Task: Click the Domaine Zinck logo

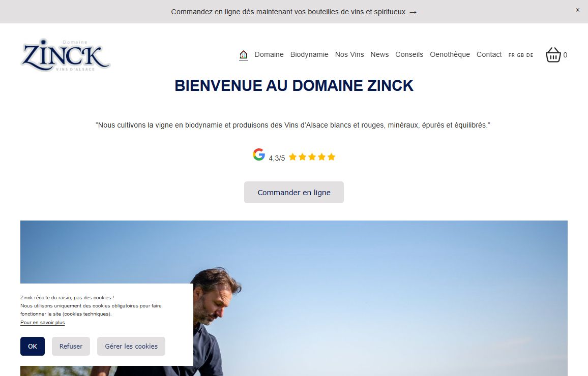Action: coord(65,55)
